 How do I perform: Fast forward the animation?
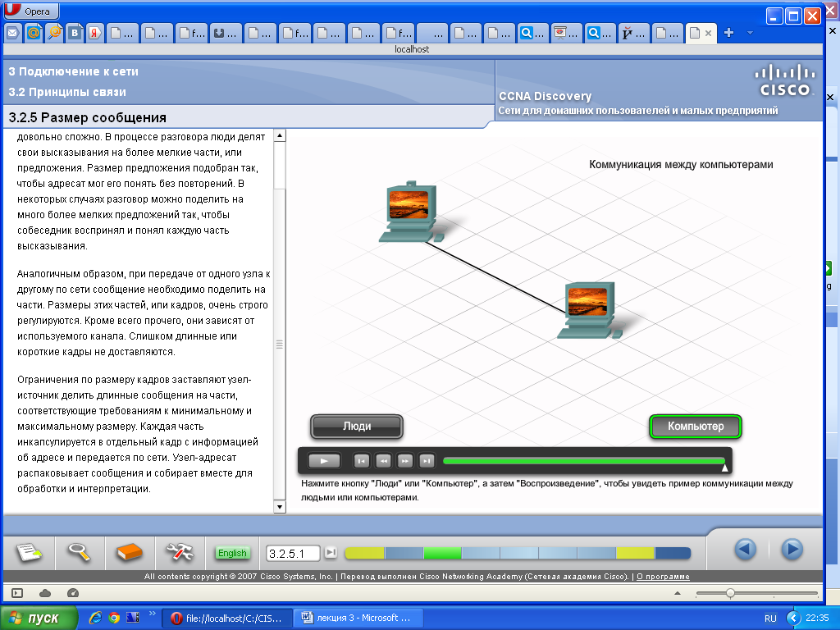(x=404, y=461)
